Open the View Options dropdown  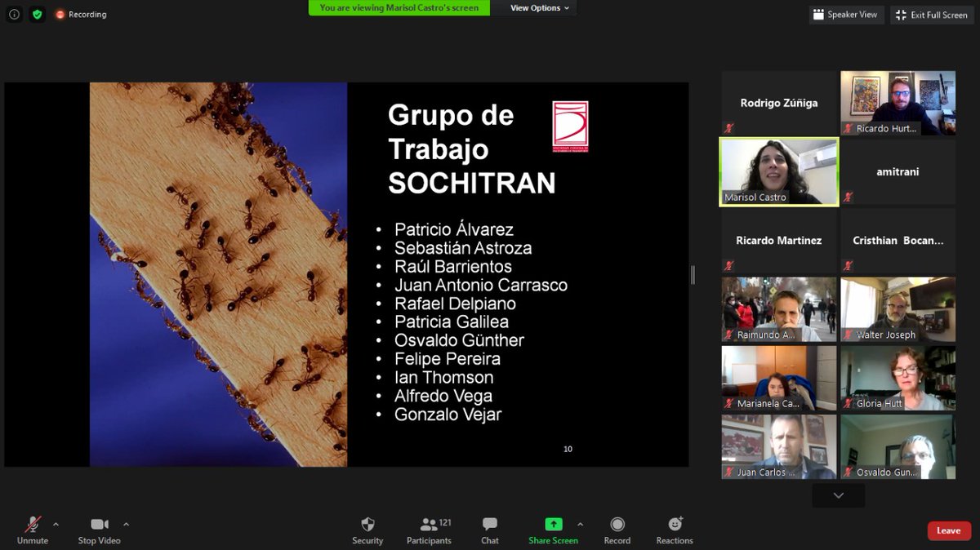pyautogui.click(x=541, y=8)
